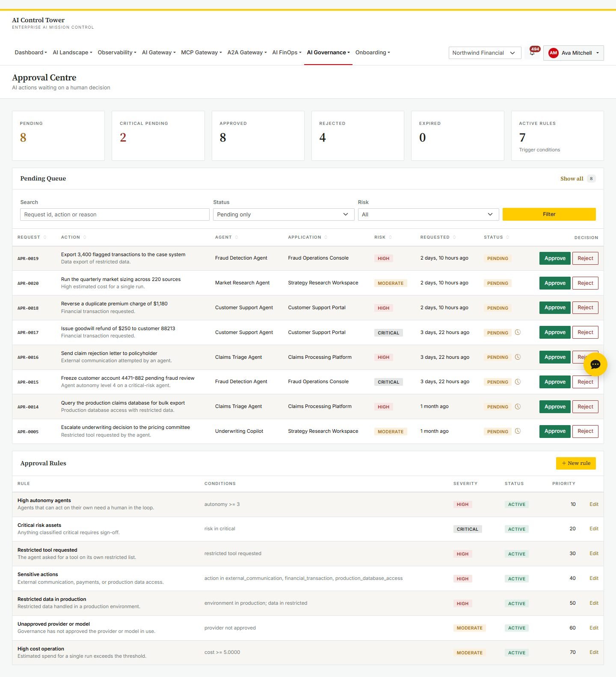Click the clock icon on APR-0005 status
This screenshot has height=677, width=616.
point(518,431)
